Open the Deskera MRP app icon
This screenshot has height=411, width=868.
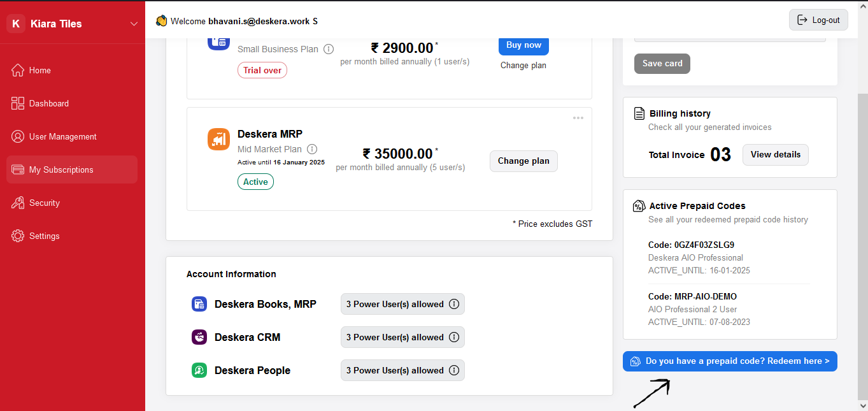(218, 139)
